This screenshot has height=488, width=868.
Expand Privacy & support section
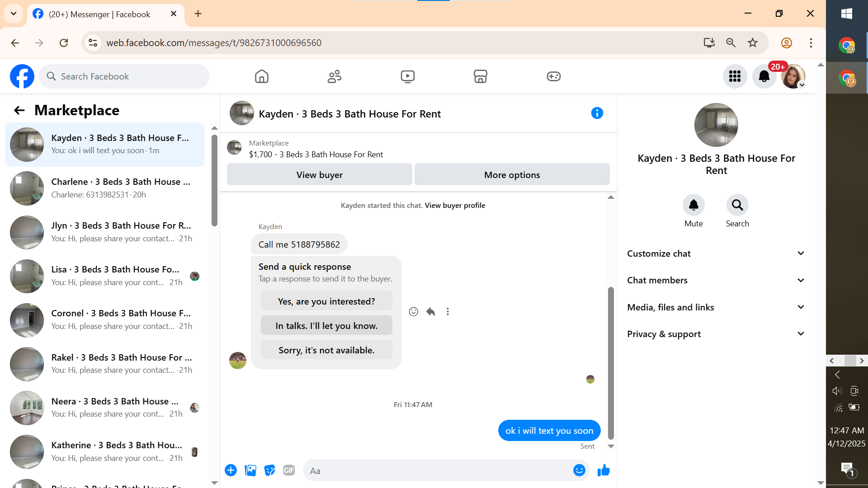click(x=716, y=334)
